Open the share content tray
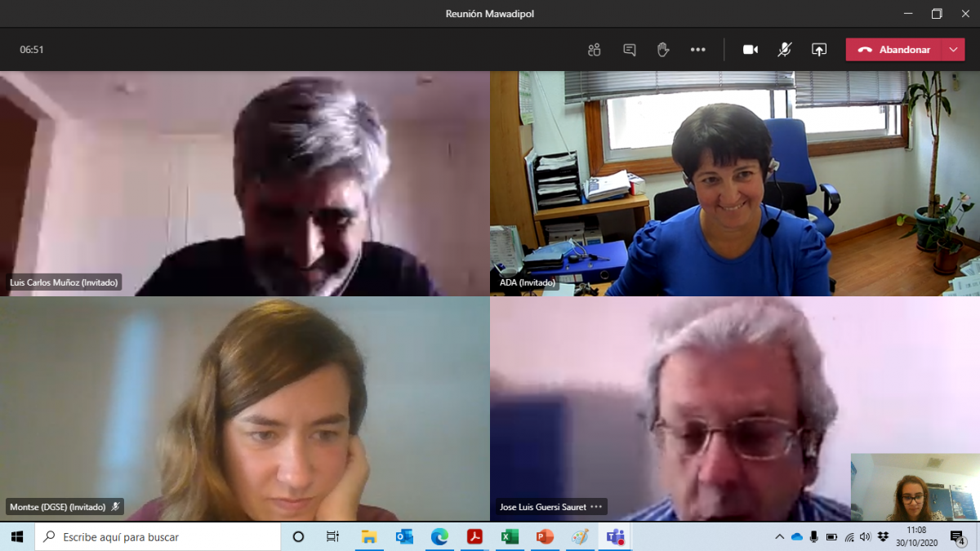The width and height of the screenshot is (980, 551). coord(819,50)
